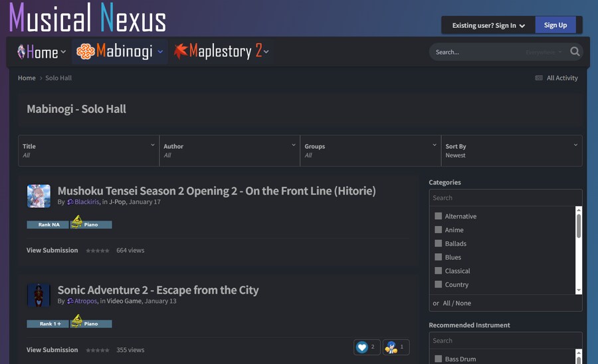
Task: Click the search magnifier icon
Action: tap(575, 51)
